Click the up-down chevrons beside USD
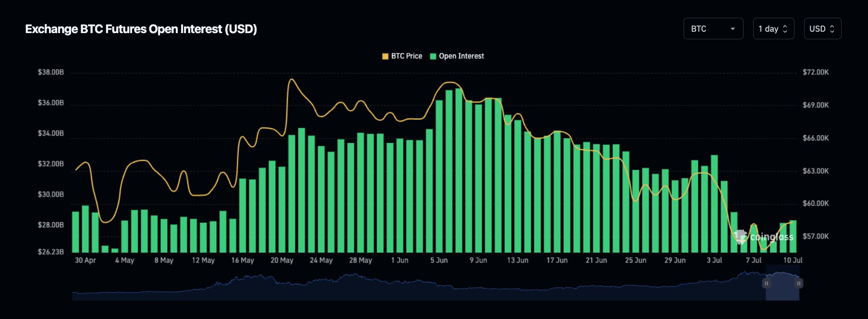868x319 pixels. coord(832,29)
